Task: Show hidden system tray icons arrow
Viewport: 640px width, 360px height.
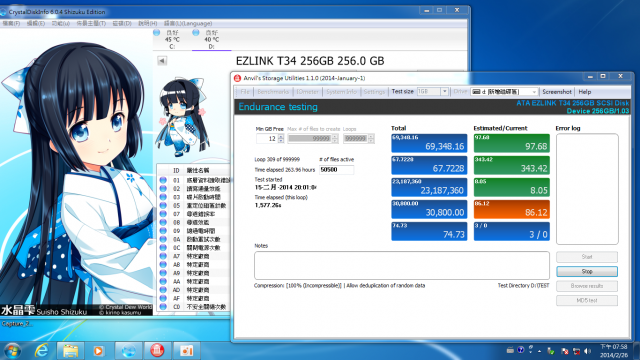Action: click(540, 351)
